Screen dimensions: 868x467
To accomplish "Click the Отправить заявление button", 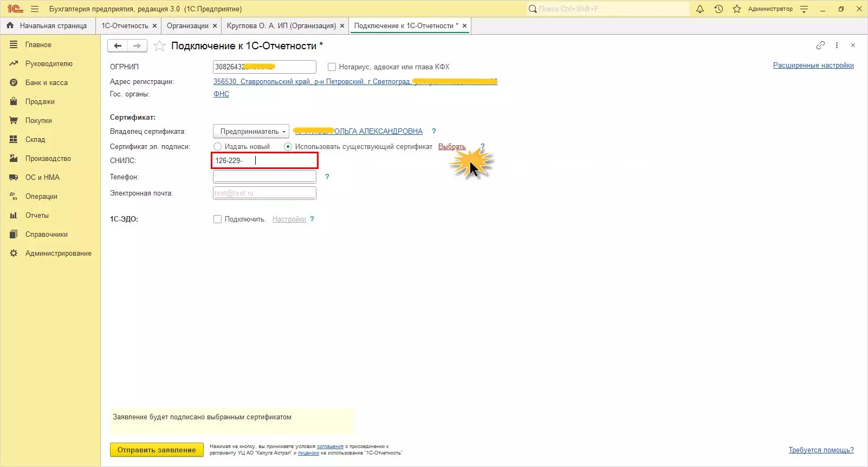I will (x=157, y=450).
